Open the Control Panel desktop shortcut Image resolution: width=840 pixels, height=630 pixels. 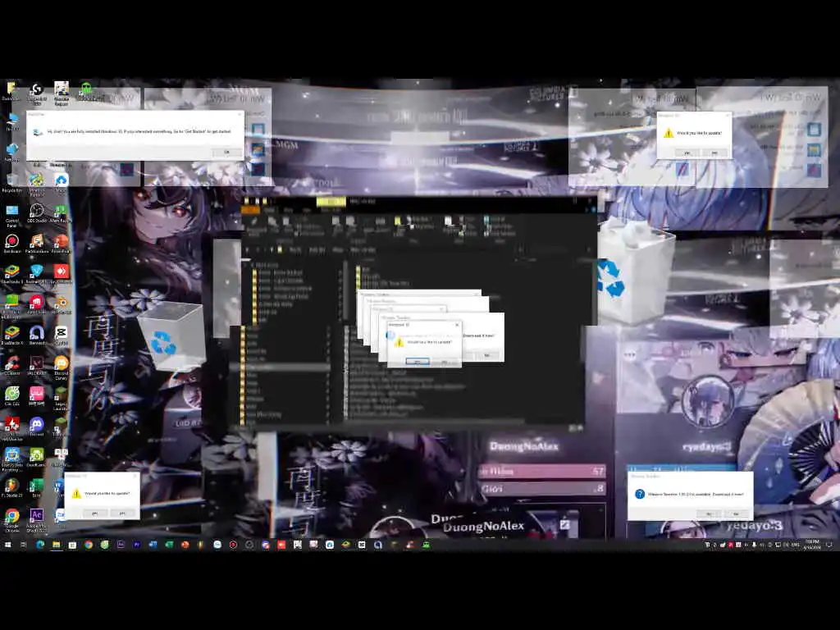click(x=12, y=212)
